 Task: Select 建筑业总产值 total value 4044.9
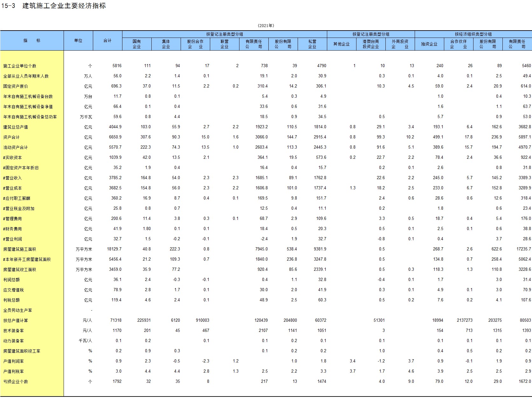pyautogui.click(x=115, y=127)
